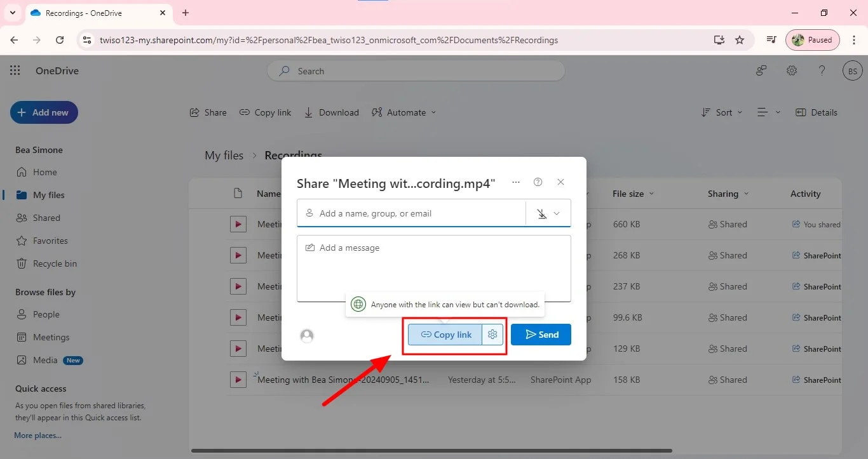Click the You shared activity entry
The image size is (868, 459).
[x=816, y=224]
